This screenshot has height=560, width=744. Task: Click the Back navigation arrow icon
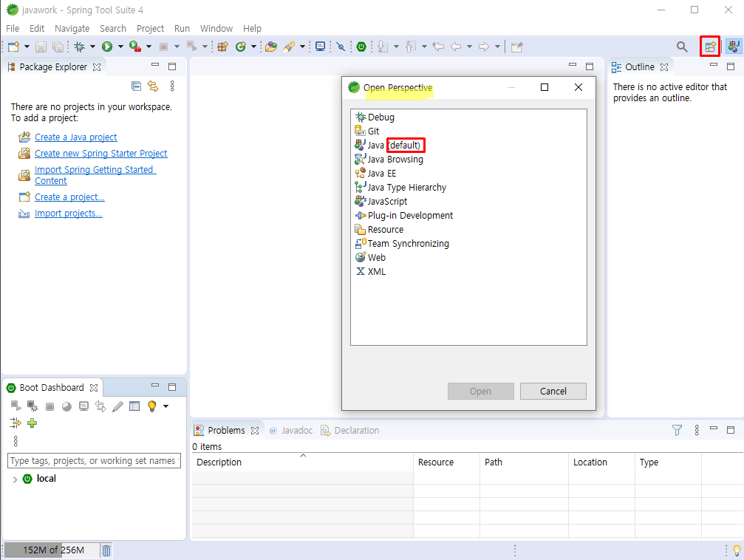(x=456, y=47)
